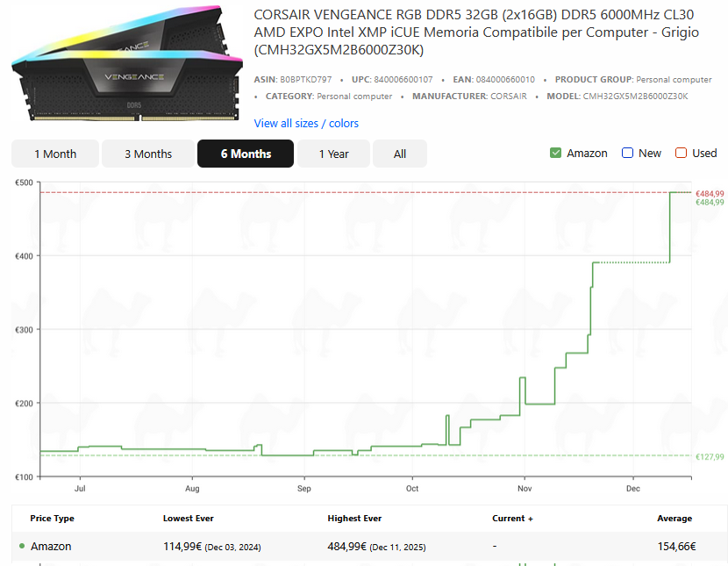Click the Average value 154,66€
Image resolution: width=728 pixels, height=566 pixels.
(x=676, y=547)
